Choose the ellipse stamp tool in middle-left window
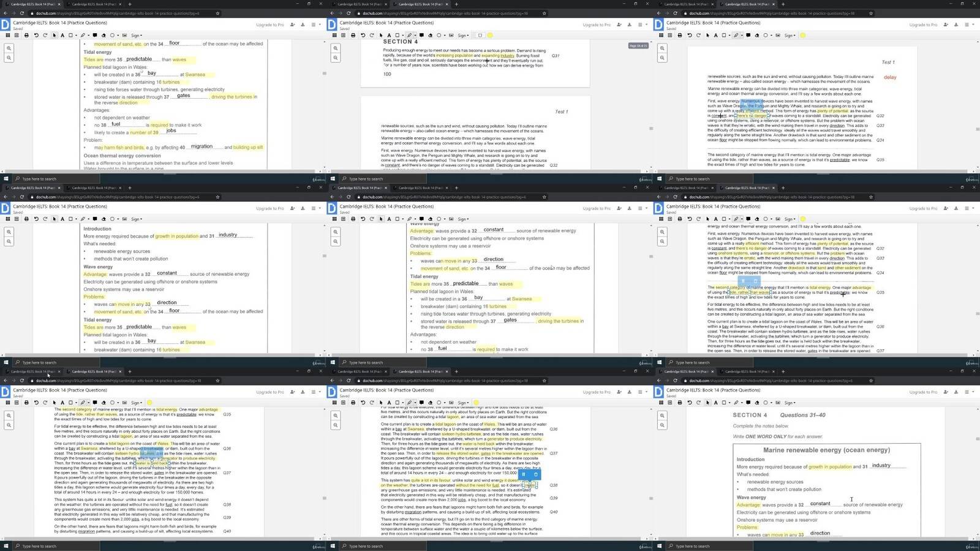The image size is (980, 551). 112,219
